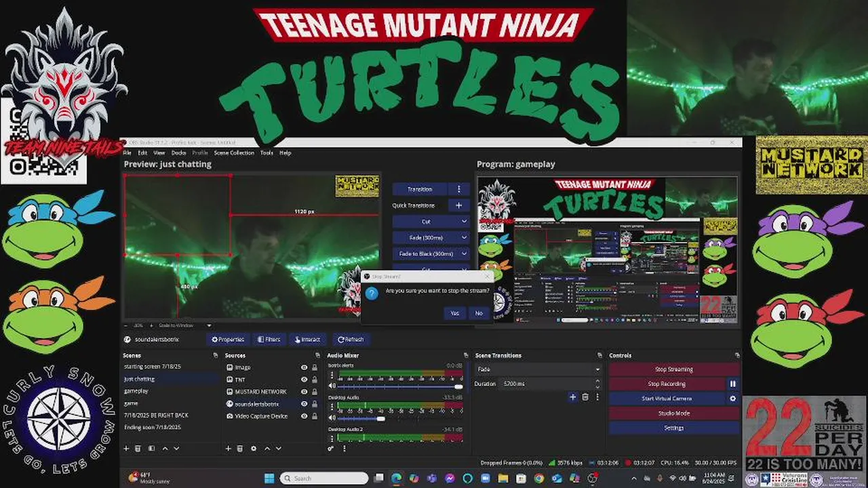
Task: Open virtual camera settings gear
Action: 732,399
